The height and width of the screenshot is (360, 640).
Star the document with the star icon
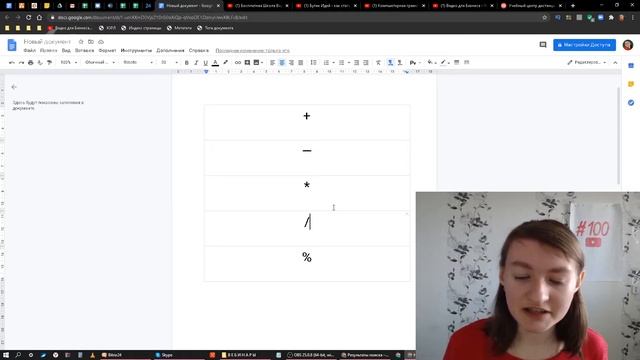point(81,42)
